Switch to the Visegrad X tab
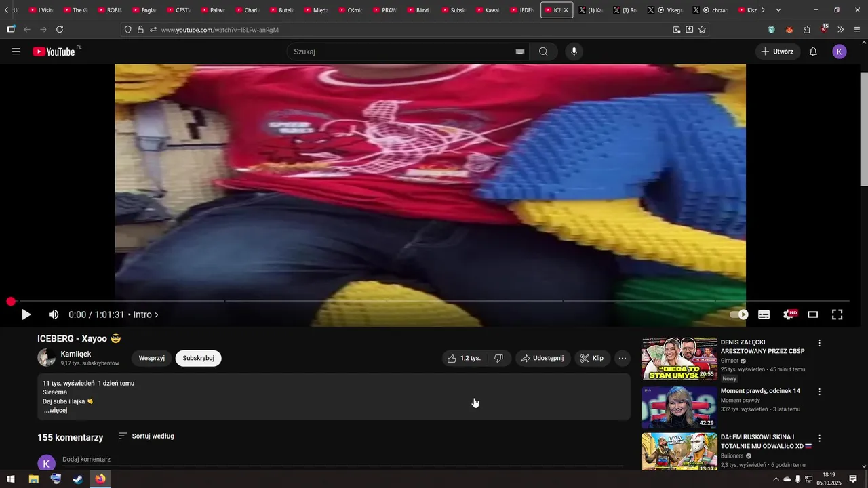 [x=665, y=10]
